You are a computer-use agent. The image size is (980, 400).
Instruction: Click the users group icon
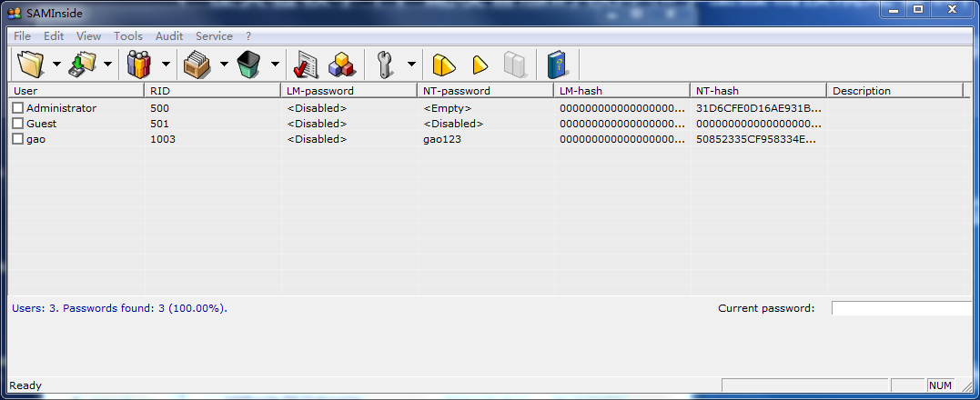tap(138, 64)
